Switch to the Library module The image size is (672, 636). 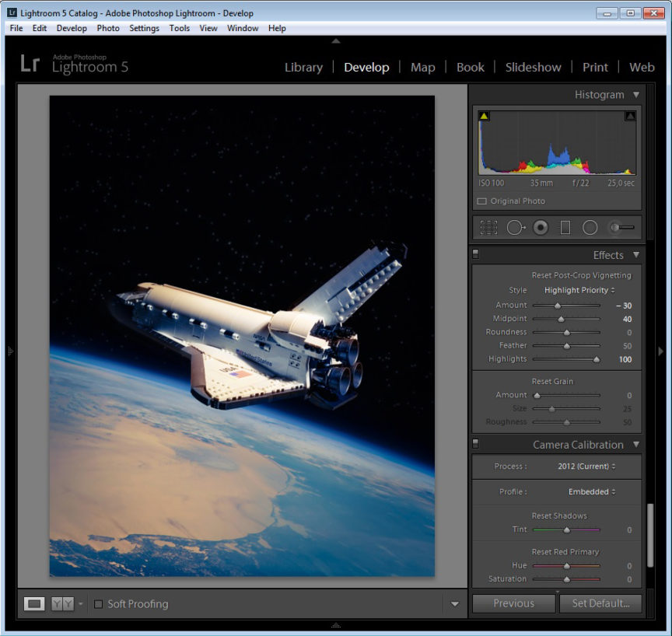303,67
